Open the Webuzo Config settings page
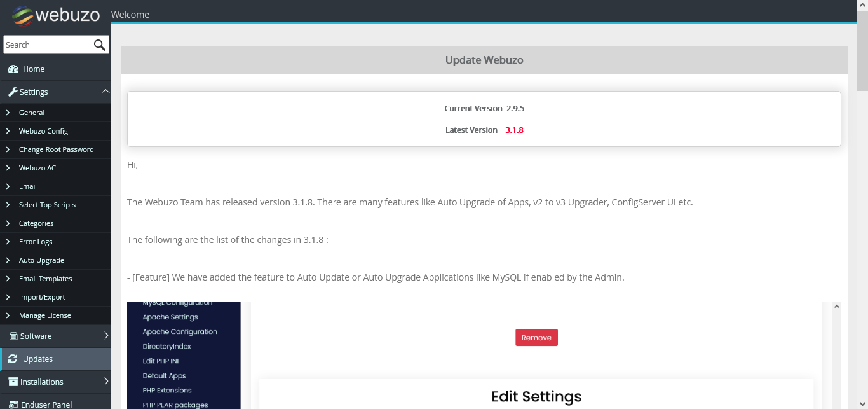868x409 pixels. pos(43,131)
